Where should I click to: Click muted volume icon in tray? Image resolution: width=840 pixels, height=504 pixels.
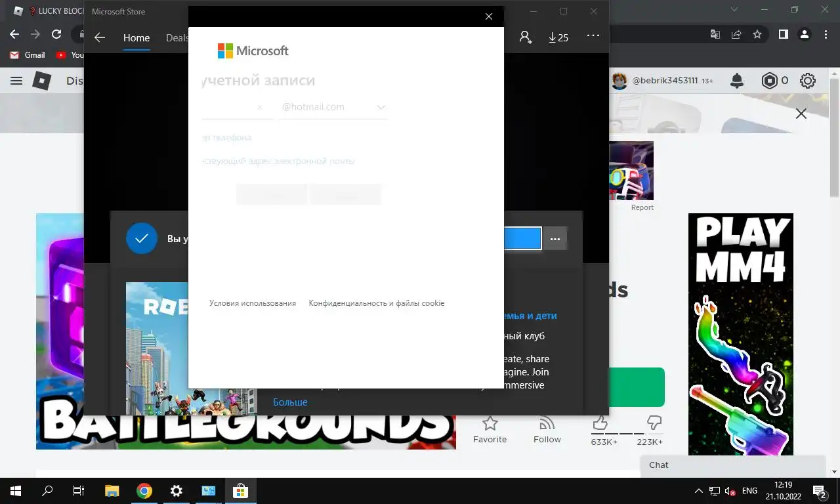(730, 491)
